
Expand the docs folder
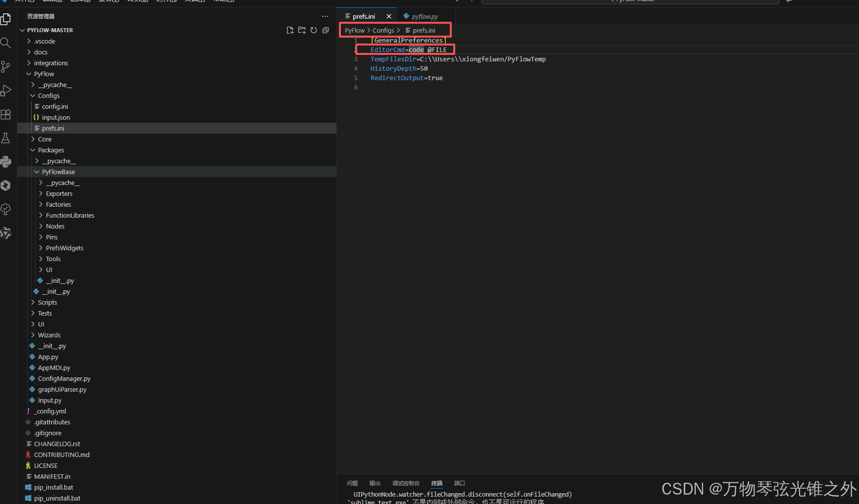(41, 52)
